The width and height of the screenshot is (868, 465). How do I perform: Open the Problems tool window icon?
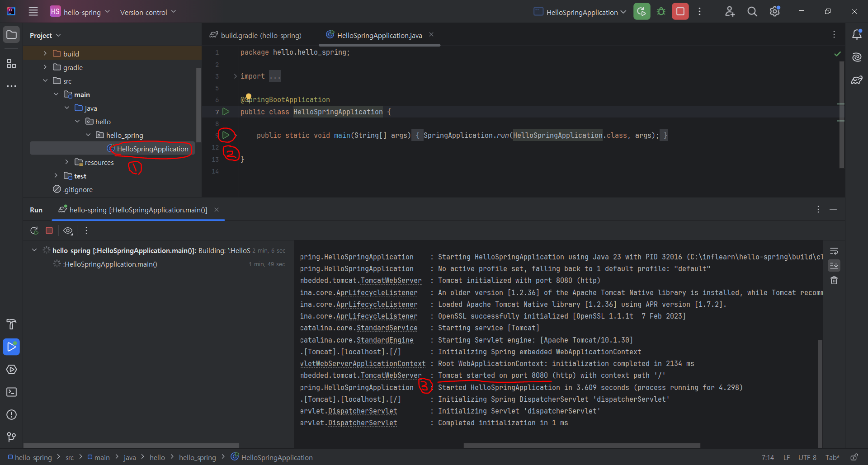point(11,415)
